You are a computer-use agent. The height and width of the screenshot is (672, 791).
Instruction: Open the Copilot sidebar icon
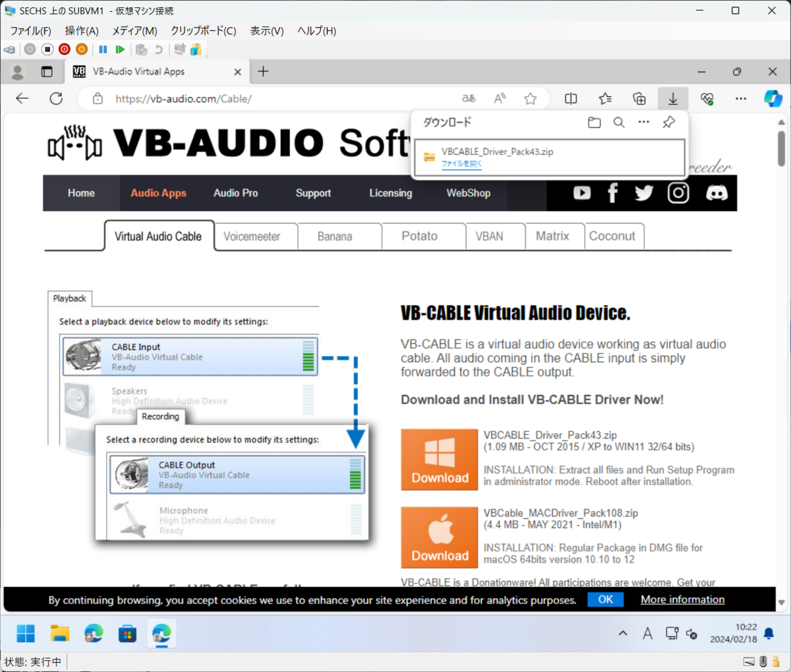click(x=773, y=98)
